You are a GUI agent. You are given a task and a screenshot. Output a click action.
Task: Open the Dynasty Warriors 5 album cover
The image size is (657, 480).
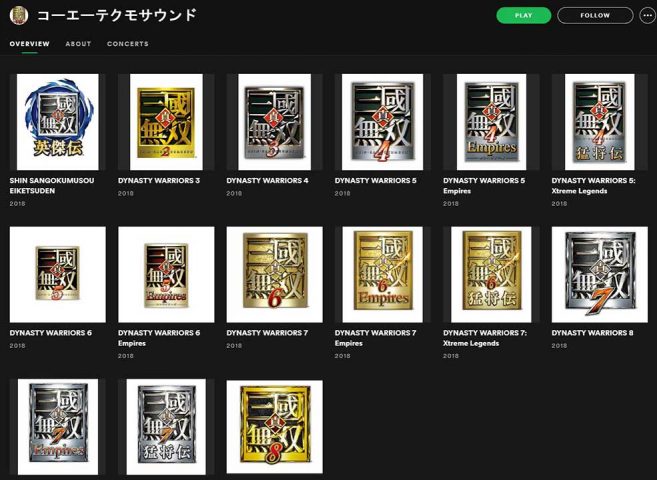(x=383, y=122)
